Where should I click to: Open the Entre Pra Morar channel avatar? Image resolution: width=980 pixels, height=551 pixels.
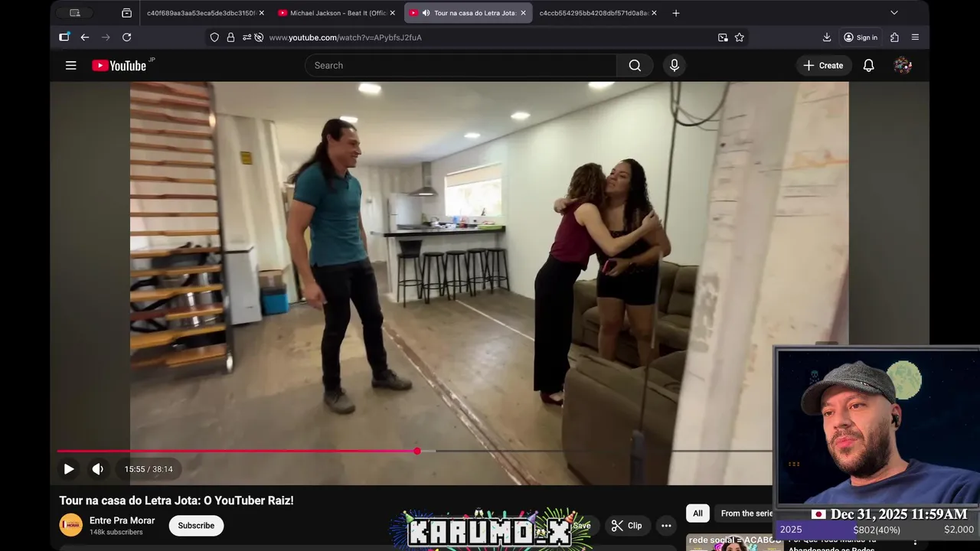click(71, 525)
